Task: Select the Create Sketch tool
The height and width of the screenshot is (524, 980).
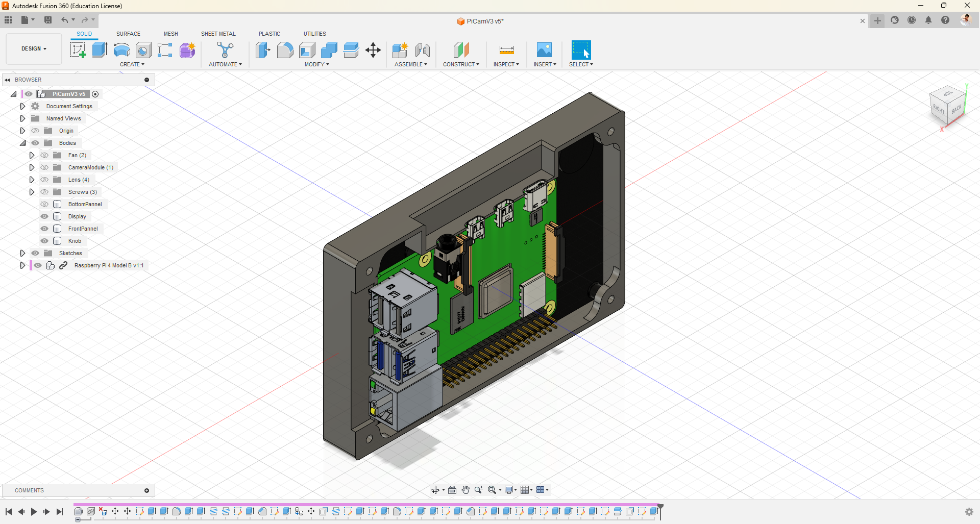Action: (78, 50)
